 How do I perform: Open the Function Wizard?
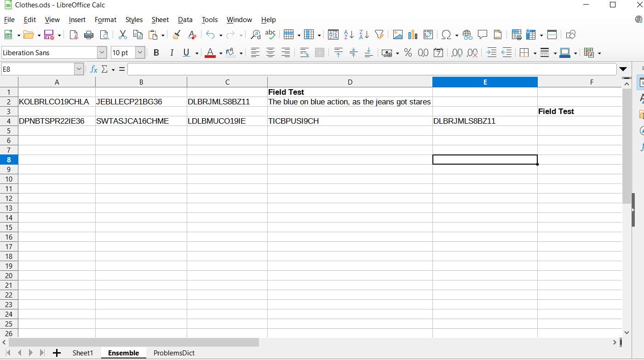click(x=94, y=69)
